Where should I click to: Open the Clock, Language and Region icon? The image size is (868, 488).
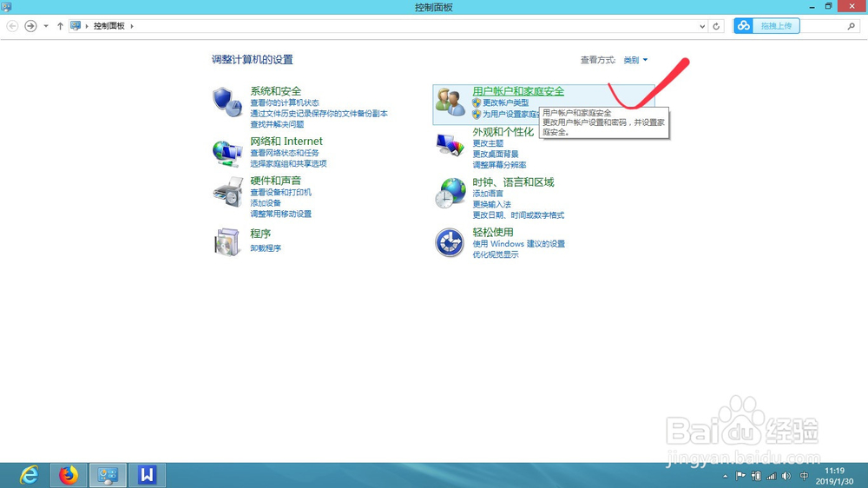(450, 193)
